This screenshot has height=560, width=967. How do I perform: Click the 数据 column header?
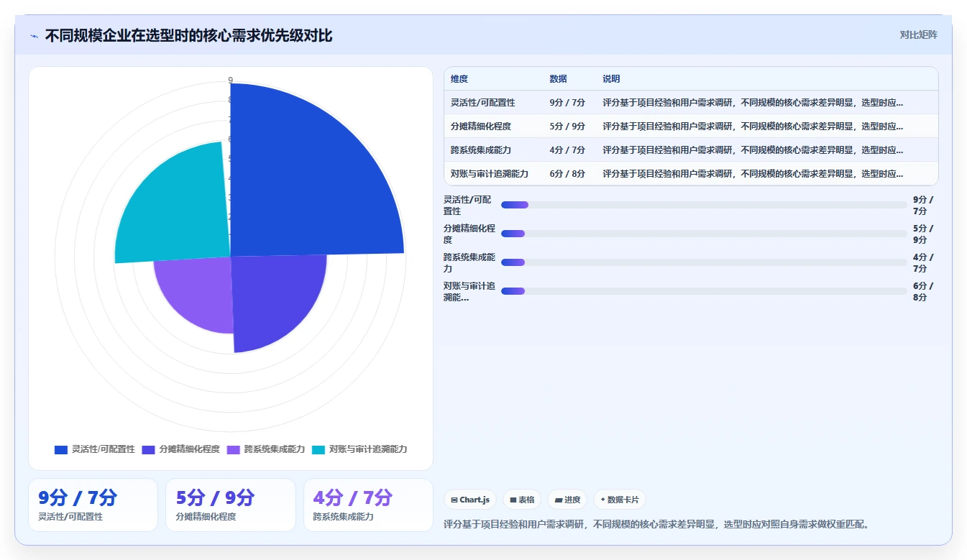[558, 79]
